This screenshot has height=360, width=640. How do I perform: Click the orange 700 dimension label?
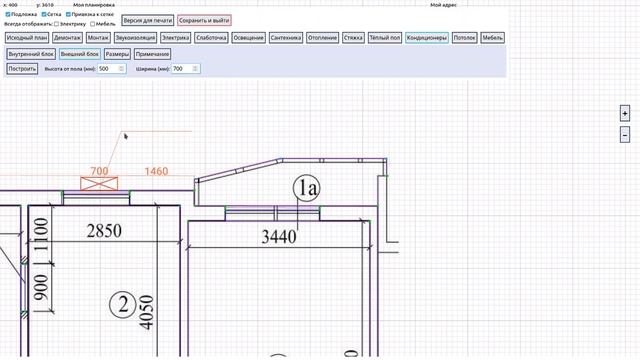[99, 171]
